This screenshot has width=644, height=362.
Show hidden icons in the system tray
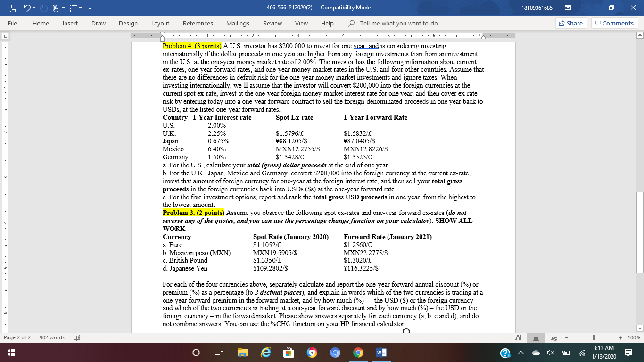coord(520,352)
